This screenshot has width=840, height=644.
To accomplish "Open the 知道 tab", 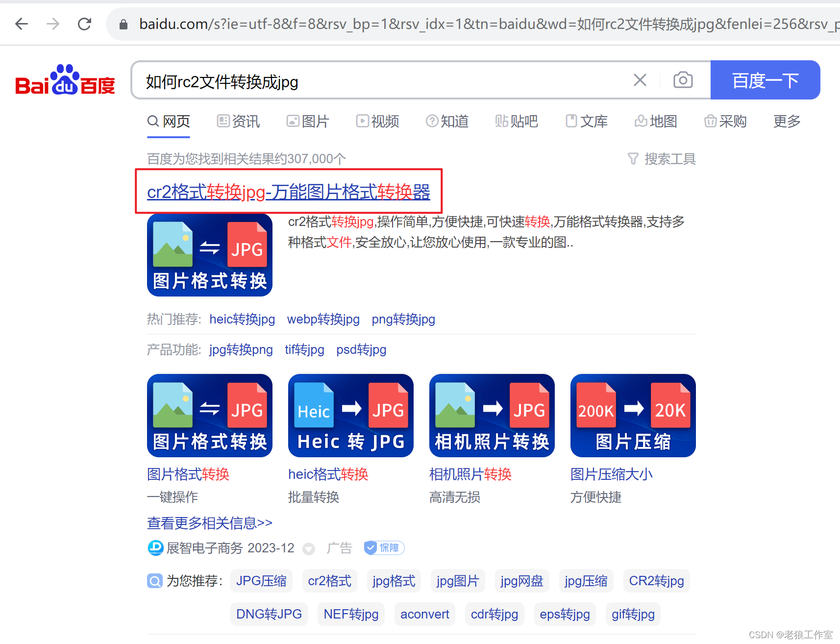I will coord(447,121).
